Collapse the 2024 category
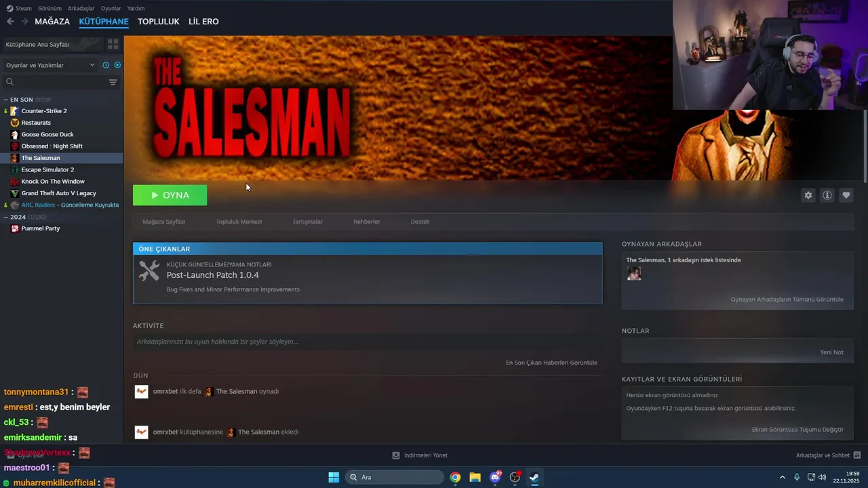This screenshot has height=488, width=868. click(x=6, y=217)
